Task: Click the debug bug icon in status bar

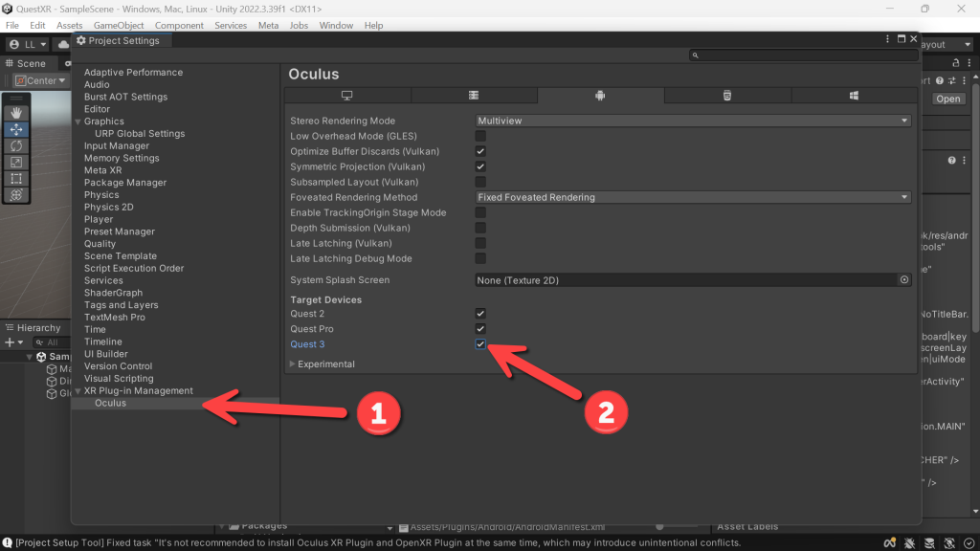Action: [x=909, y=543]
